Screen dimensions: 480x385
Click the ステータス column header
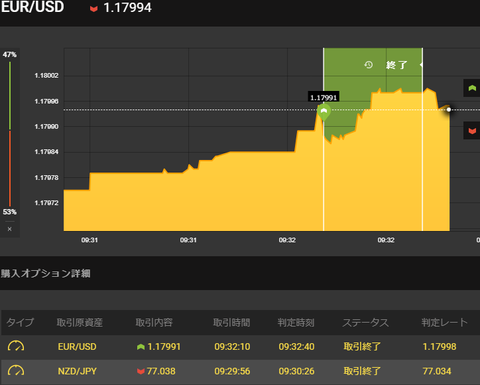pos(366,322)
